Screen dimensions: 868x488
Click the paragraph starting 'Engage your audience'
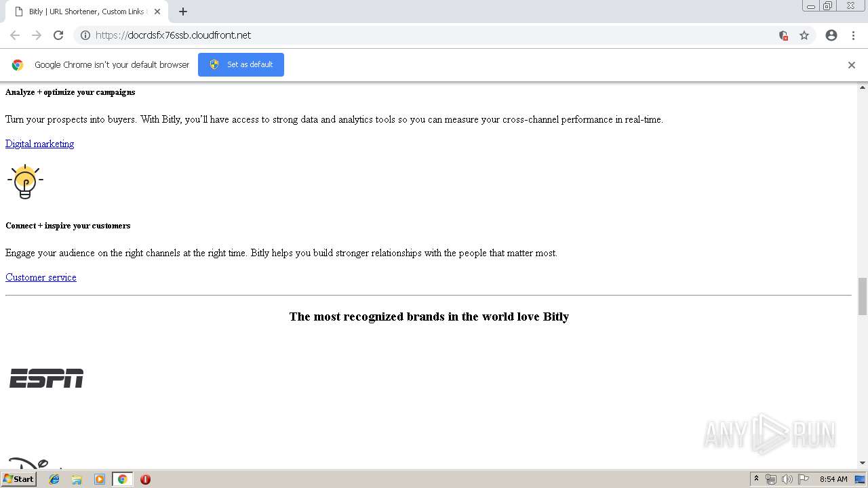point(281,253)
